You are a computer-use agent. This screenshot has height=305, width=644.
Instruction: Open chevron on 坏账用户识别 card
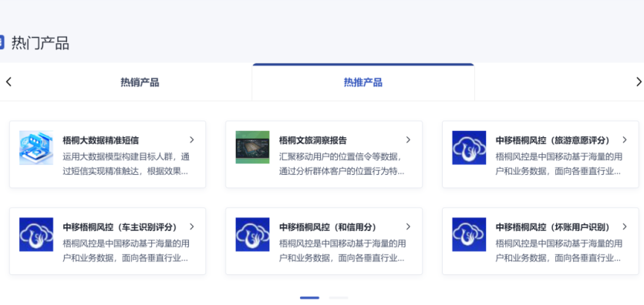625,226
